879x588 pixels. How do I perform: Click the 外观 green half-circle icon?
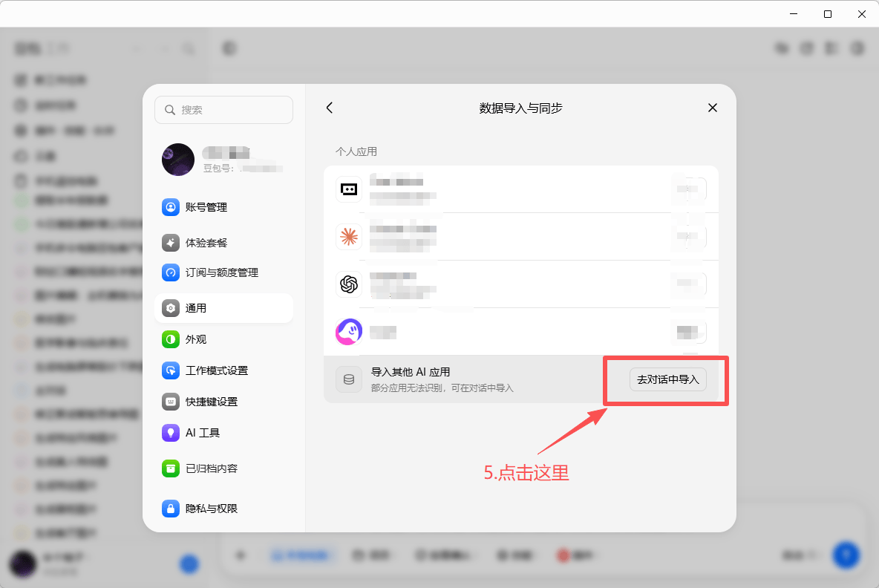pos(171,339)
